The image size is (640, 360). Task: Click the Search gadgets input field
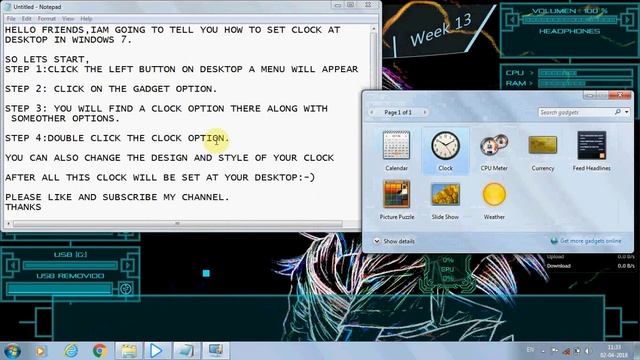(x=576, y=112)
